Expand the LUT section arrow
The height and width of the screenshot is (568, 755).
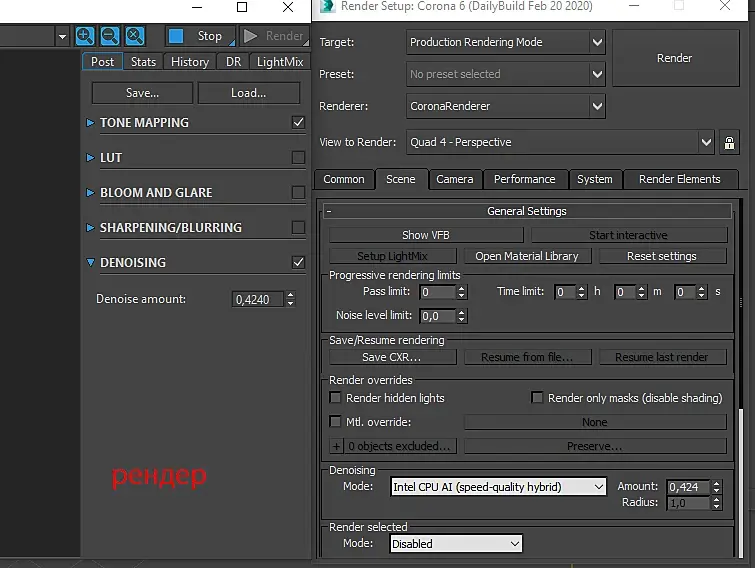tap(90, 157)
